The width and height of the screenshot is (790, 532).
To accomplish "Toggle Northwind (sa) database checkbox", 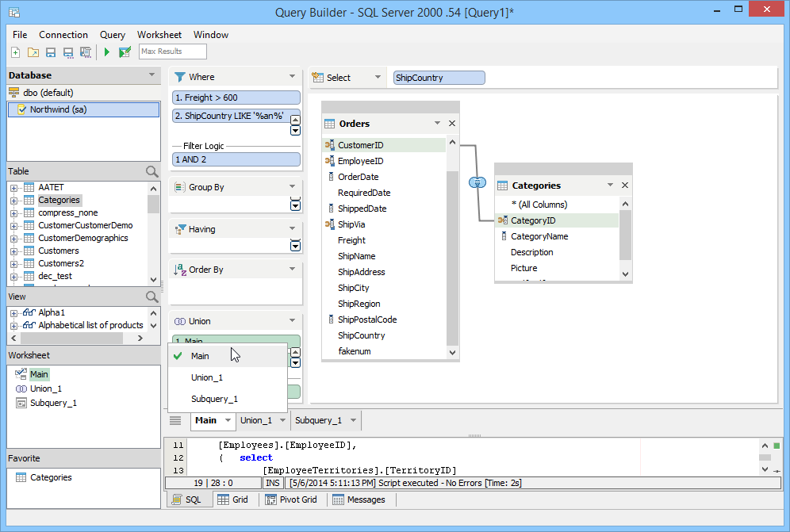I will pyautogui.click(x=21, y=110).
